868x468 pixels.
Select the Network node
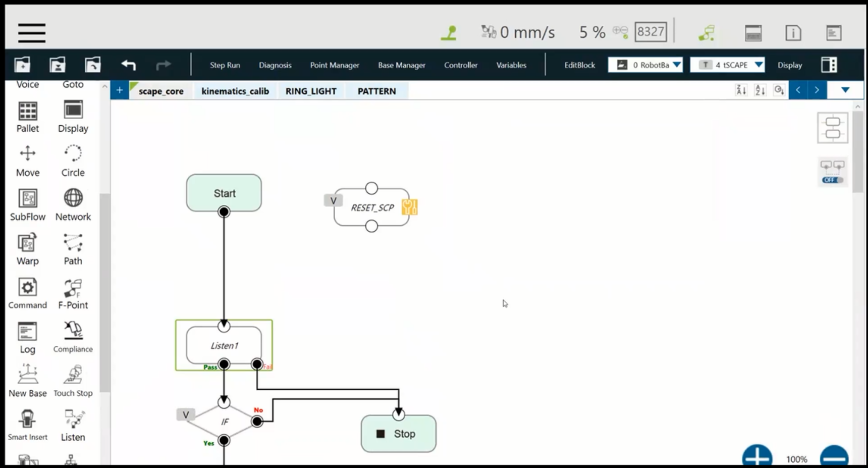(73, 205)
